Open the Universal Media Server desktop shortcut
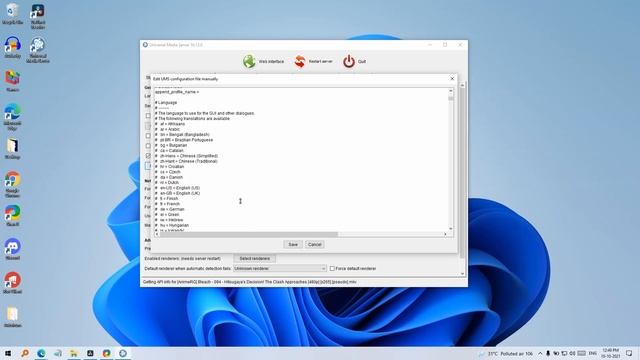640x360 pixels. [x=38, y=50]
